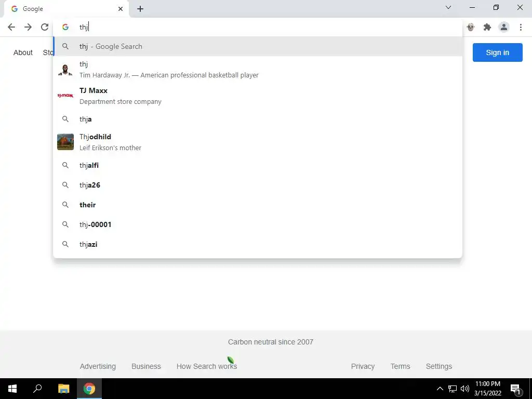The image size is (532, 399).
Task: Click the Tim Hardaway Jr. thumbnail photo
Action: [65, 70]
